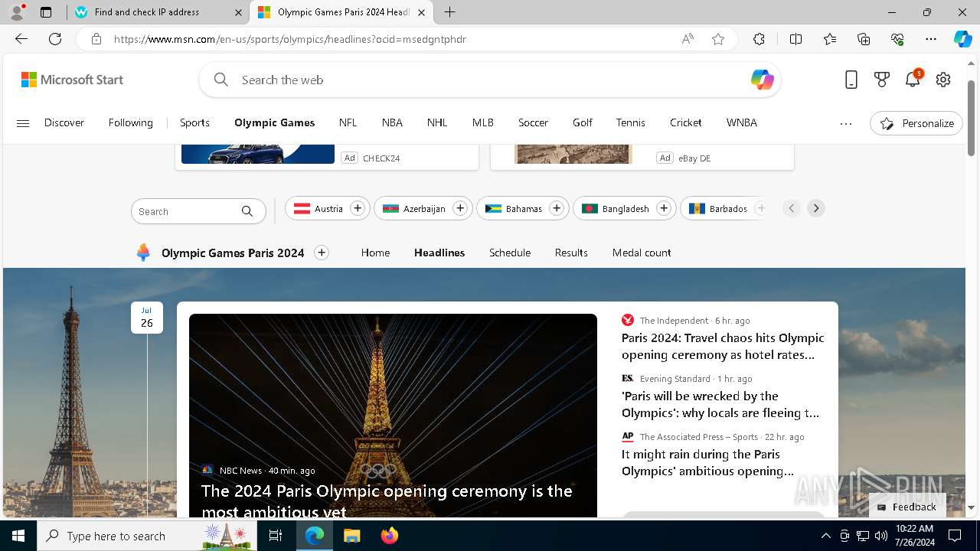Screen dimensions: 980x551
Task: Open the Extensions puzzle icon
Action: pos(759,39)
